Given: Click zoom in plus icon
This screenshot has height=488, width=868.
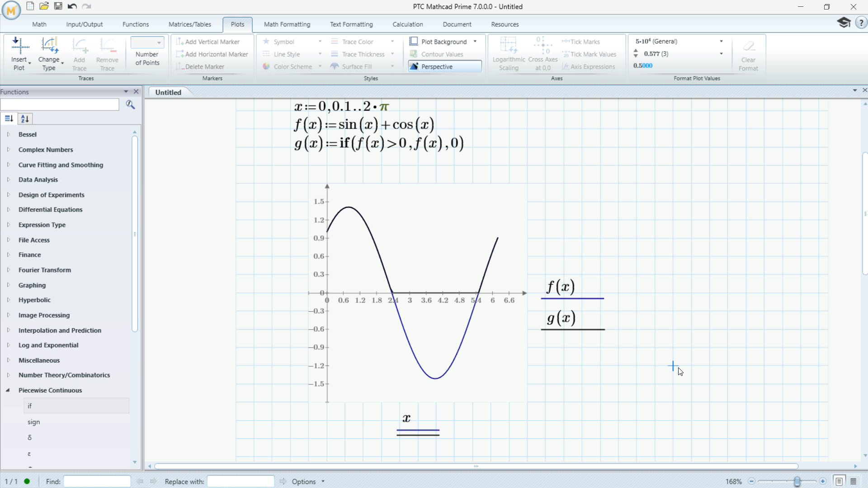Looking at the screenshot, I should 823,482.
